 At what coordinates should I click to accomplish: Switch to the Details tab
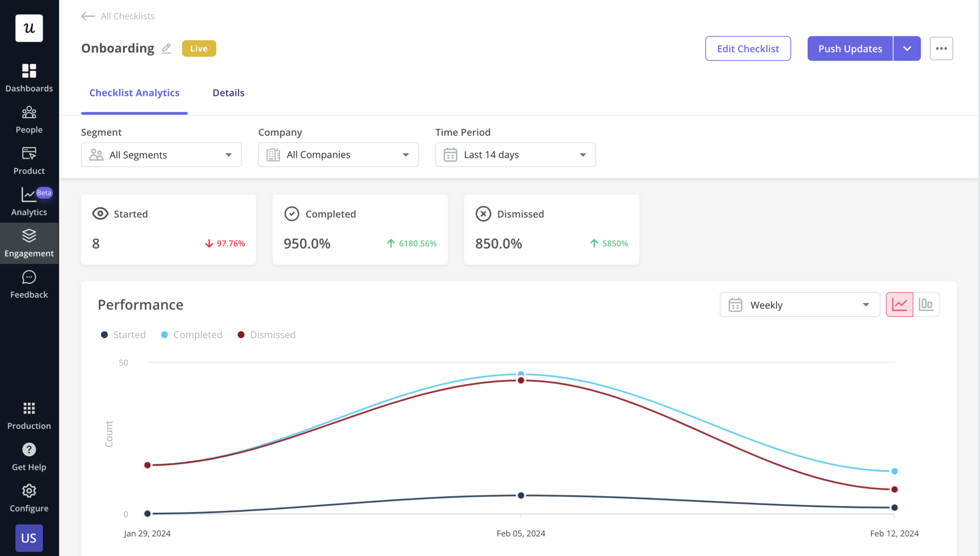[x=228, y=92]
